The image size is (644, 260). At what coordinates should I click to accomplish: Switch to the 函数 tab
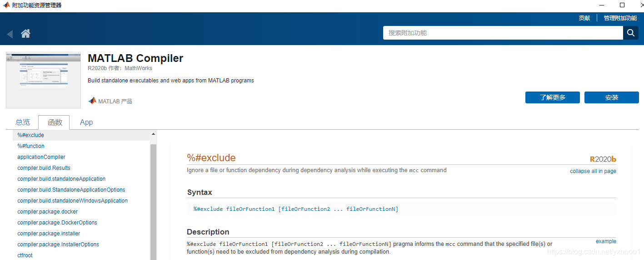pyautogui.click(x=54, y=122)
